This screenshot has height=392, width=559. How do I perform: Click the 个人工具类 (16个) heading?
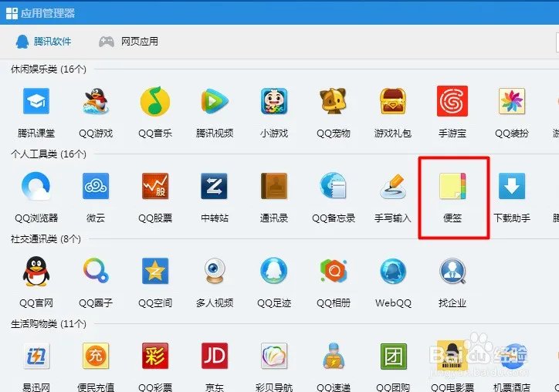pyautogui.click(x=49, y=154)
